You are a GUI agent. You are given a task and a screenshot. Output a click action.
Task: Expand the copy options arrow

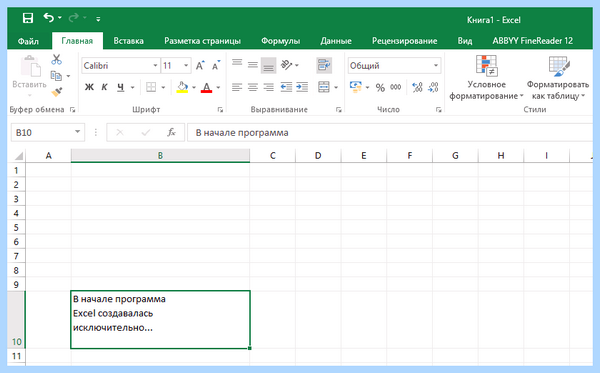click(68, 76)
